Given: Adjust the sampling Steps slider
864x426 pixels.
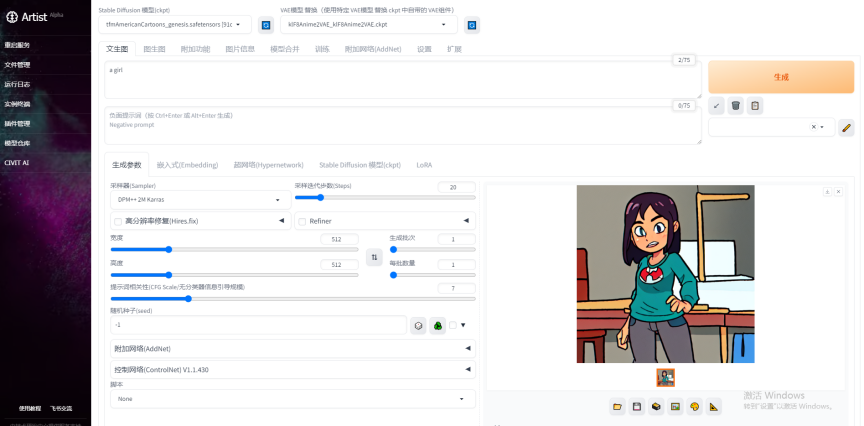Looking at the screenshot, I should 385,197.
